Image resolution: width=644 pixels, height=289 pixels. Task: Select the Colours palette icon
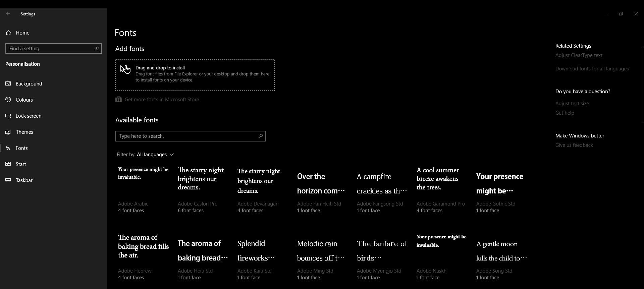8,100
